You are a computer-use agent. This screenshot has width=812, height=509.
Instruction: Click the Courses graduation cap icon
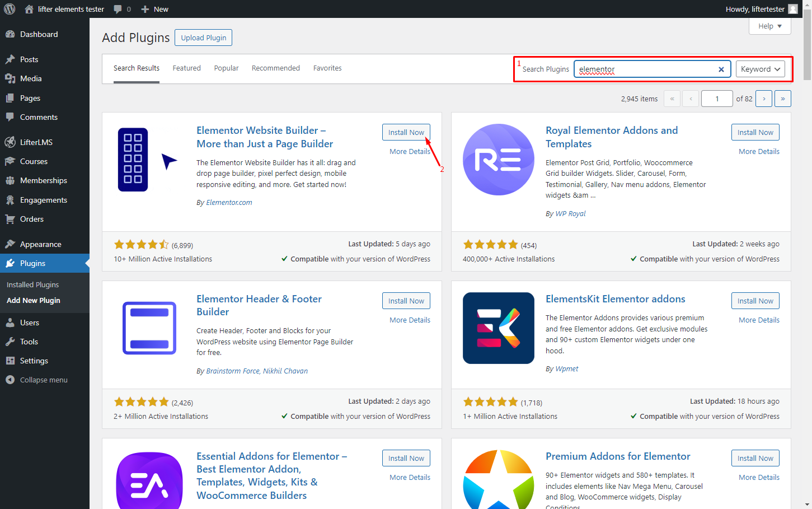click(10, 161)
